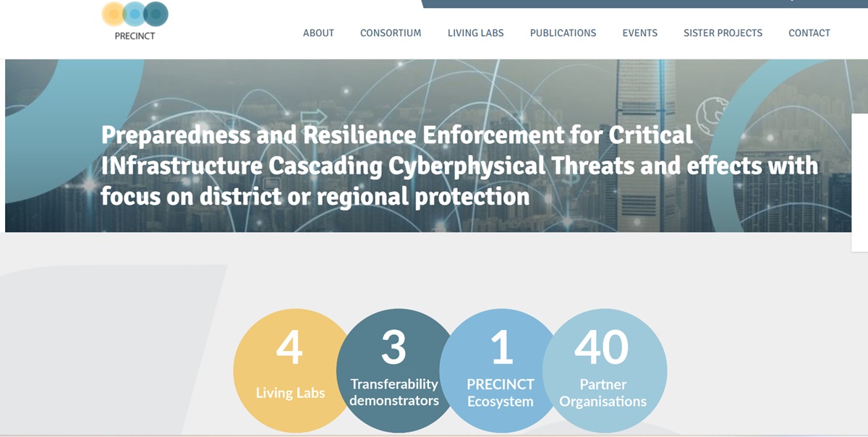Select the 3 Transferability demonstrators circle
Image resolution: width=868 pixels, height=437 pixels.
click(394, 370)
